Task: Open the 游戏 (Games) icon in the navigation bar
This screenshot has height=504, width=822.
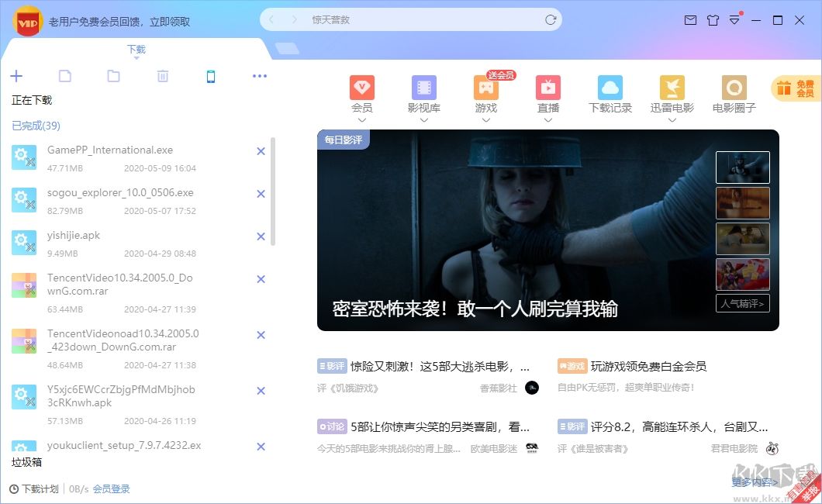Action: point(486,88)
